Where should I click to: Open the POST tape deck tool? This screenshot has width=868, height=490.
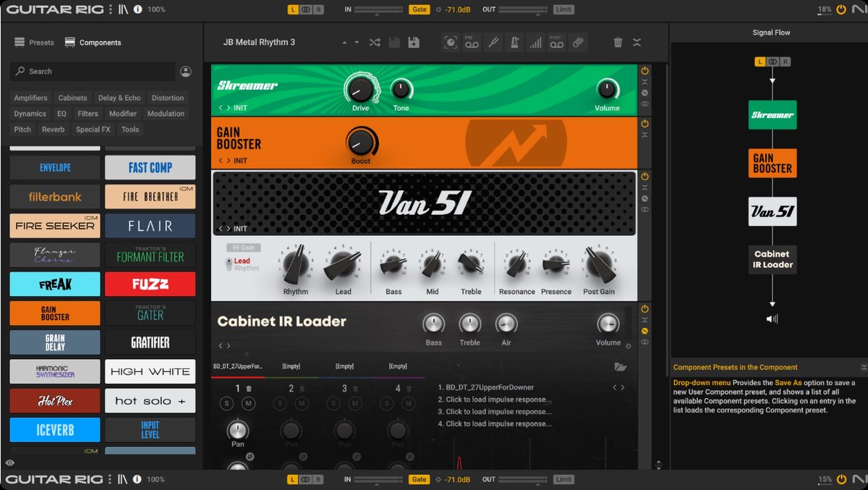tap(556, 43)
